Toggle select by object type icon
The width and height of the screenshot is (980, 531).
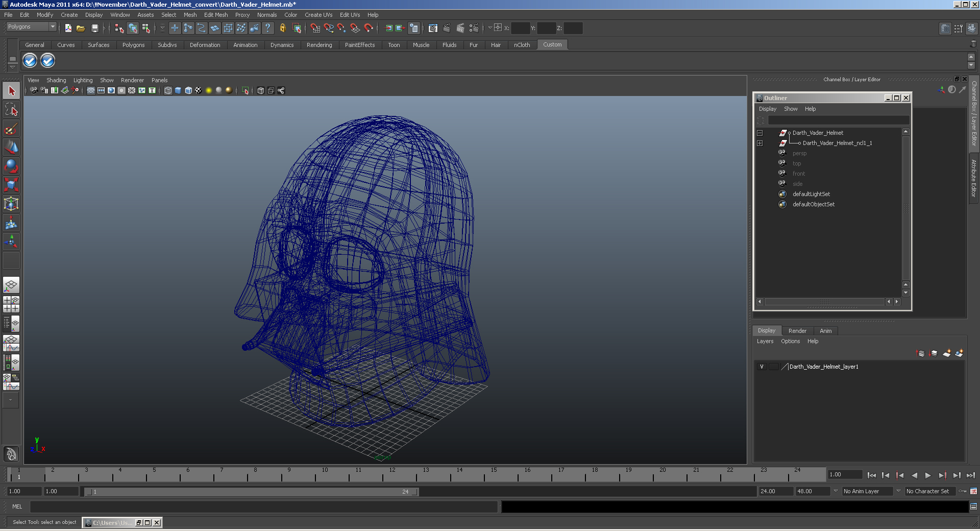[x=133, y=28]
